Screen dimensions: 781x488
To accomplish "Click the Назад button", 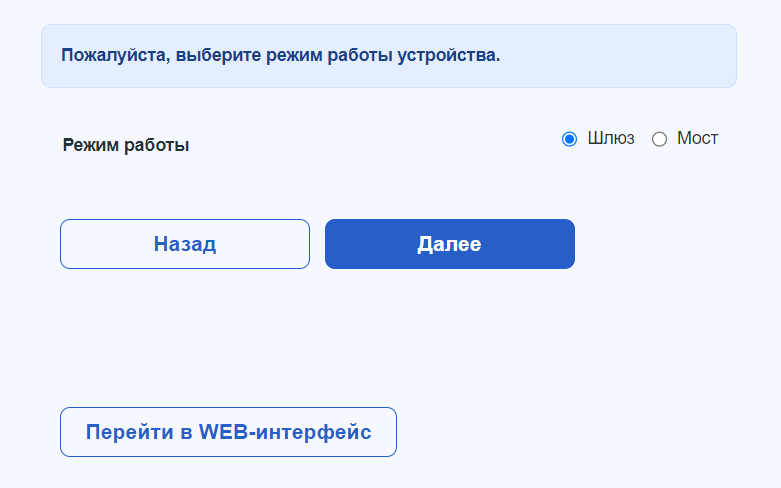I will coord(185,244).
